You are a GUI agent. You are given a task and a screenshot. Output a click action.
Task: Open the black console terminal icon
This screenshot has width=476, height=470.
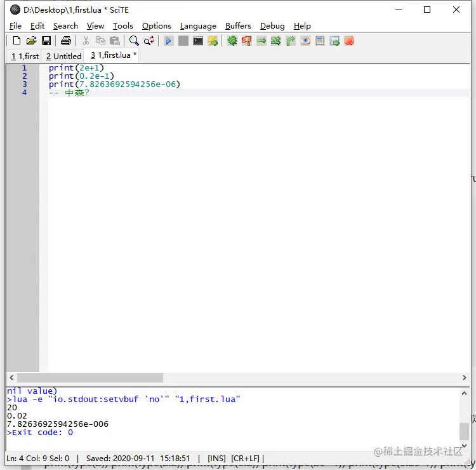click(198, 41)
